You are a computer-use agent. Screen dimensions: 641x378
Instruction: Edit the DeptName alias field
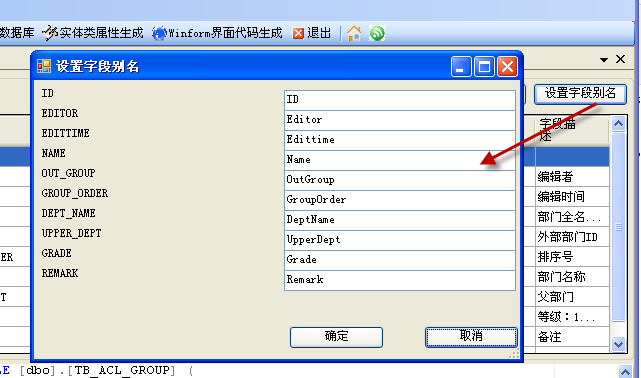coord(400,220)
